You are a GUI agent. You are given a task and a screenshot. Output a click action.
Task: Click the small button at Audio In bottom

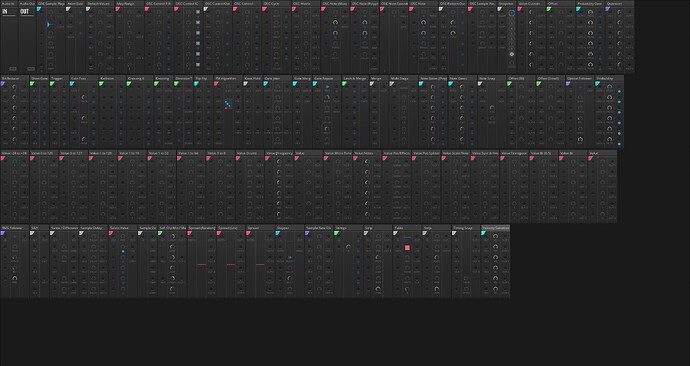pos(13,69)
